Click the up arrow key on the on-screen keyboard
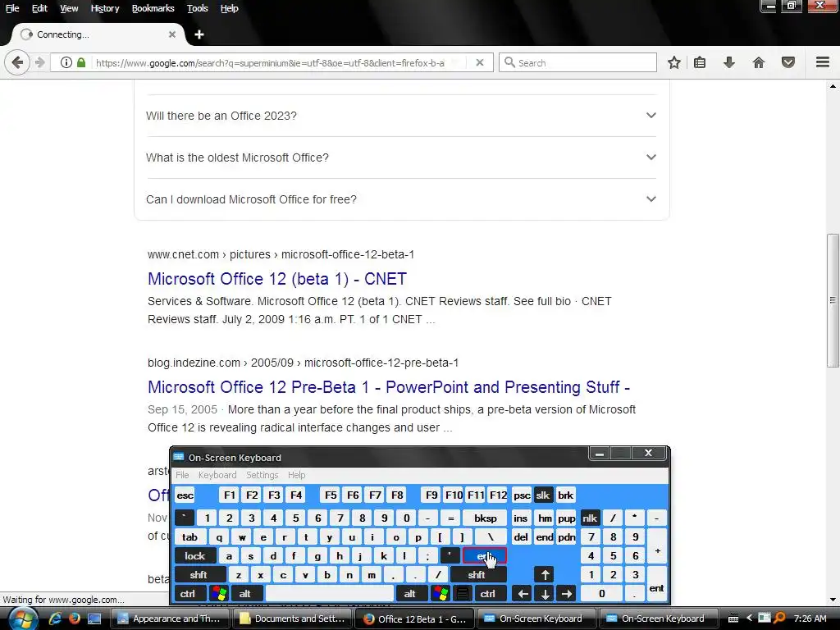Viewport: 840px width, 630px height. 545,575
